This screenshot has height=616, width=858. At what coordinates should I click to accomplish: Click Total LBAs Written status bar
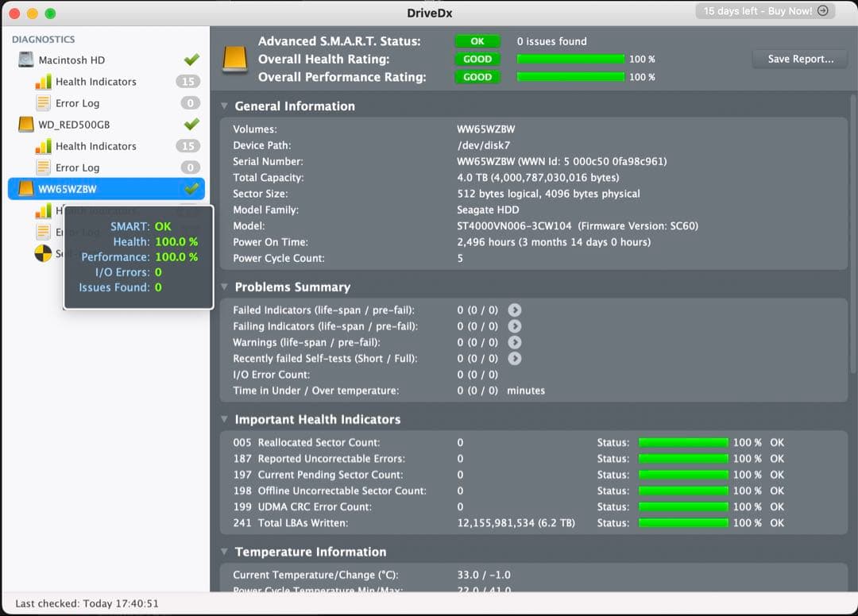(x=683, y=522)
